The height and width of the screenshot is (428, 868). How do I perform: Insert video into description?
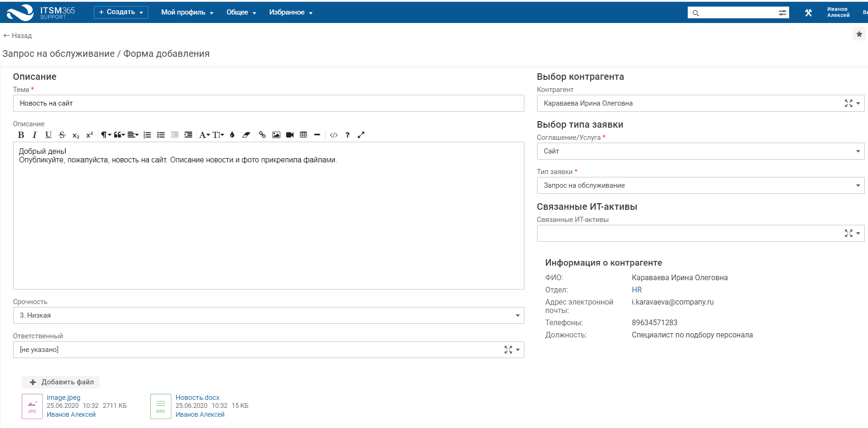(x=290, y=135)
